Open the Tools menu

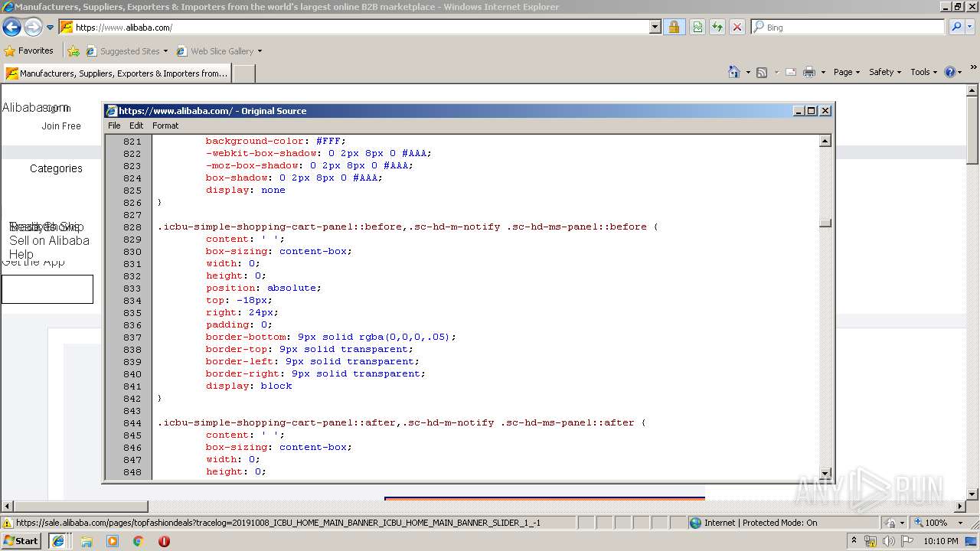point(924,72)
